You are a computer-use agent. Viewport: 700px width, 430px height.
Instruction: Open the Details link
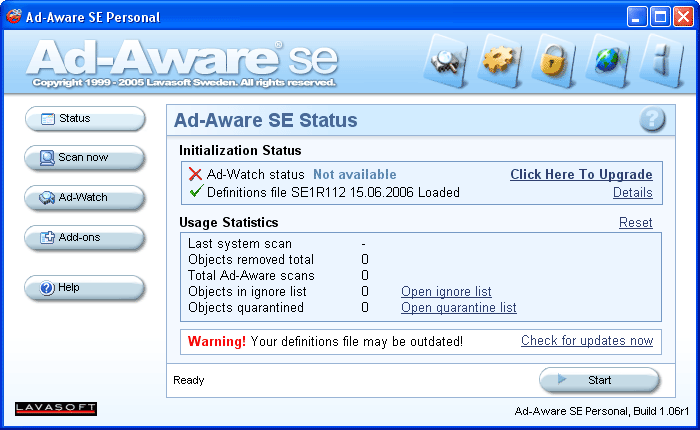pos(633,192)
